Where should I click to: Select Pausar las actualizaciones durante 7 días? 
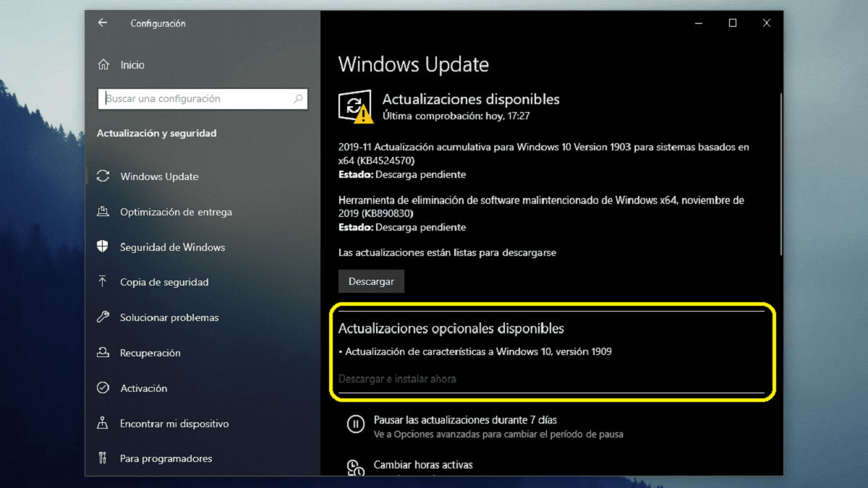coord(465,419)
